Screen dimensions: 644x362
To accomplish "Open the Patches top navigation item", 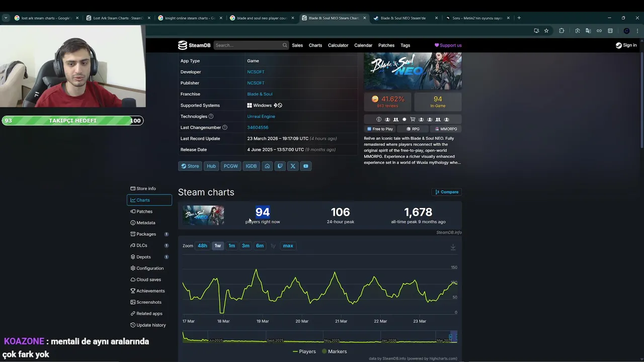I will tap(386, 45).
